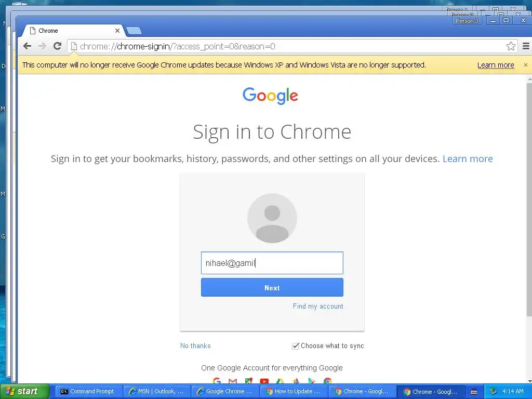Switch to How to Update taskbar window

coord(294,391)
